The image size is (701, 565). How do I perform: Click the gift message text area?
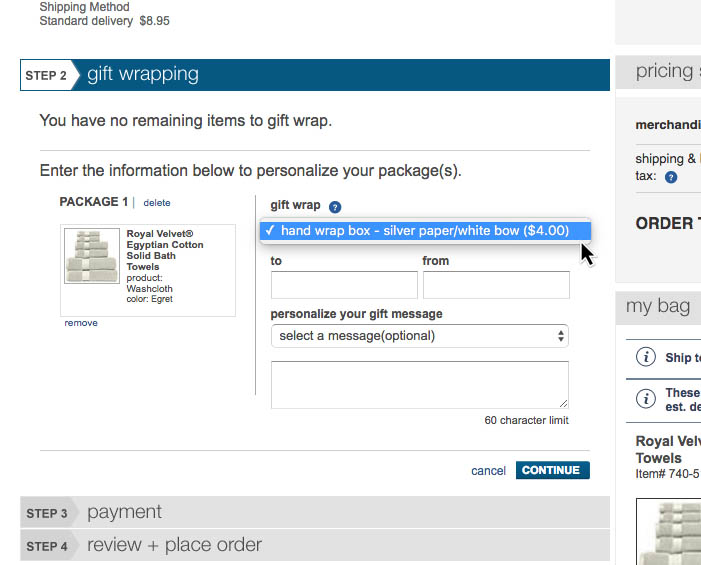[420, 385]
